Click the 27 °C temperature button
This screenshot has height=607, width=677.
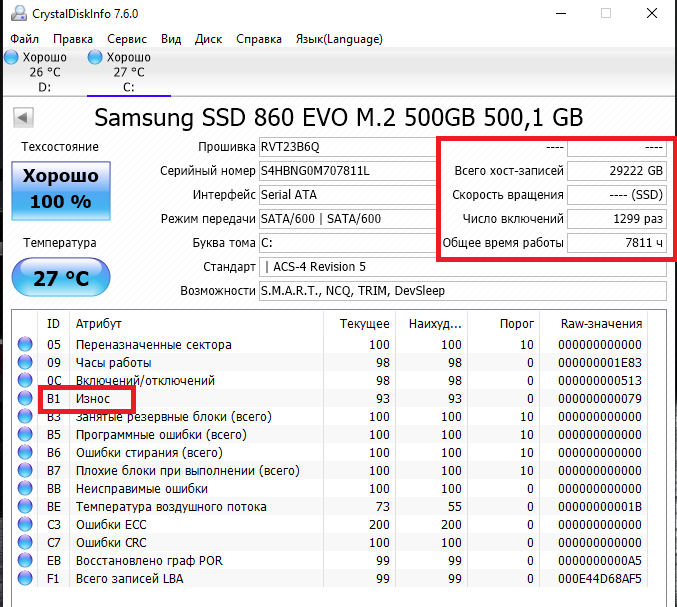point(60,278)
